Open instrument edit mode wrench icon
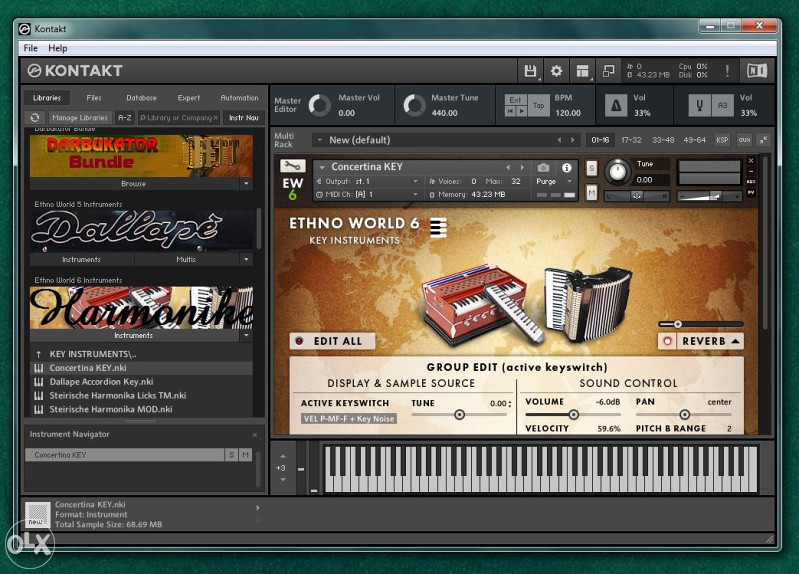 292,166
